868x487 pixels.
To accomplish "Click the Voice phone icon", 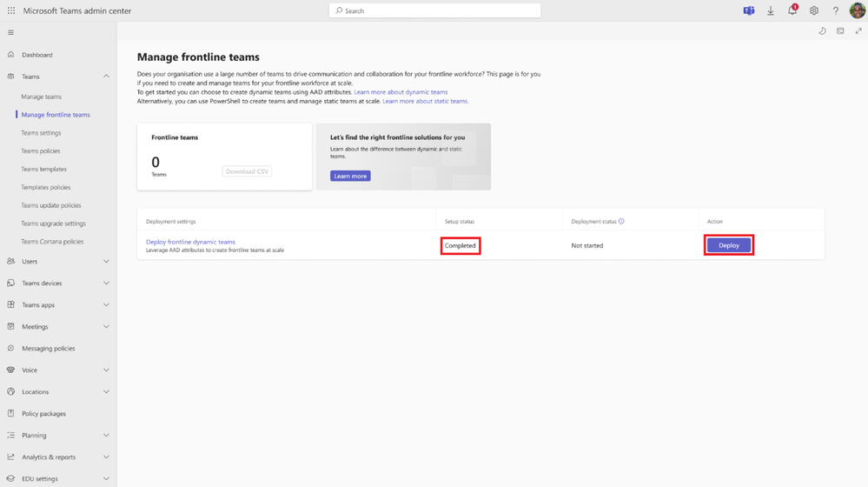I will (x=10, y=370).
